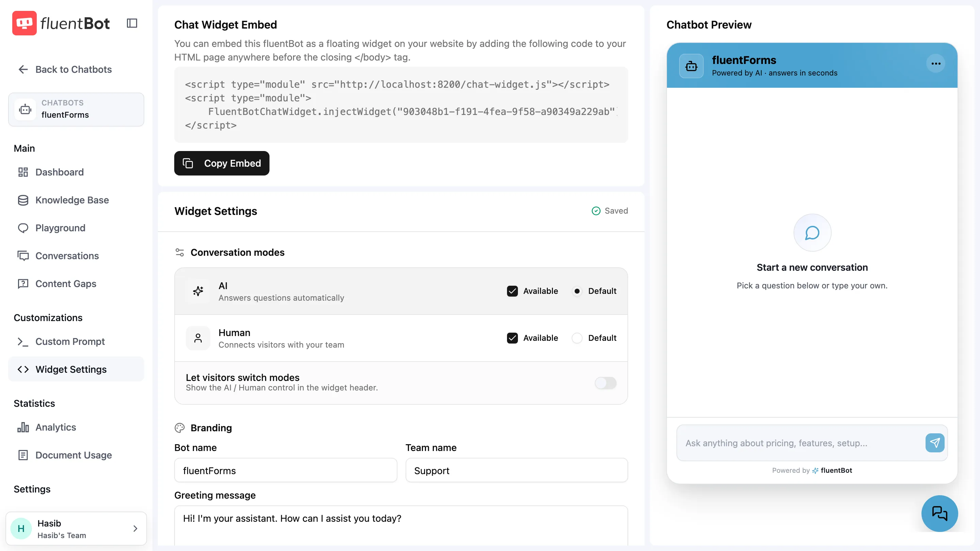This screenshot has width=980, height=551.
Task: Open the fluentForms chatbot selector
Action: 76,110
